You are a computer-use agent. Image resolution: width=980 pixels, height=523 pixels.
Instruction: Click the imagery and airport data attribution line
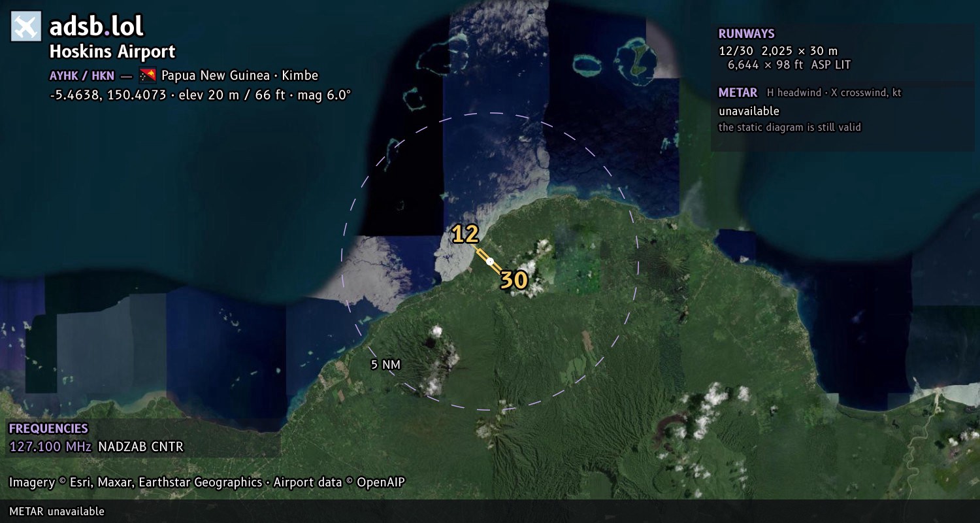click(x=207, y=482)
